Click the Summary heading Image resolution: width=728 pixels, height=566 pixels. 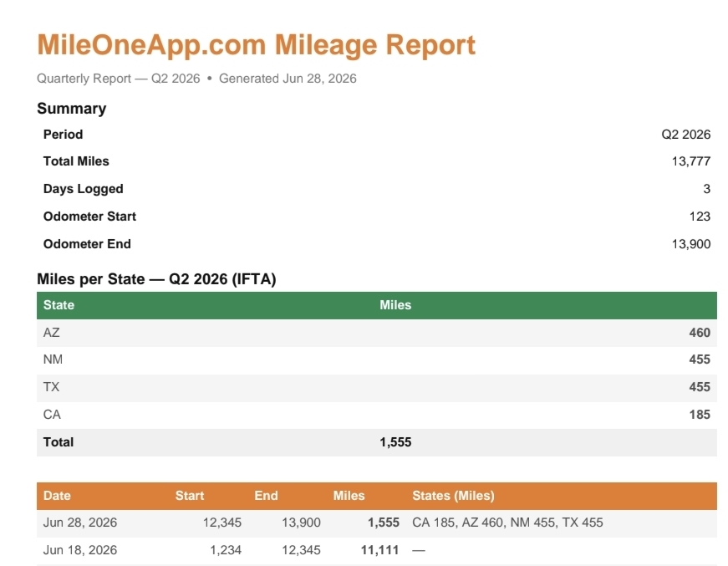click(x=72, y=109)
